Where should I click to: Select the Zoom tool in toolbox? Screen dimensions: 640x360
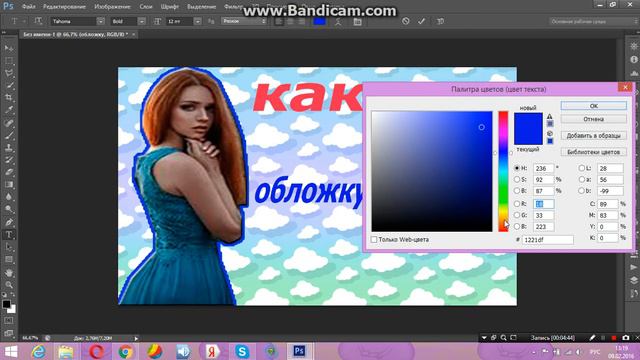click(x=9, y=285)
